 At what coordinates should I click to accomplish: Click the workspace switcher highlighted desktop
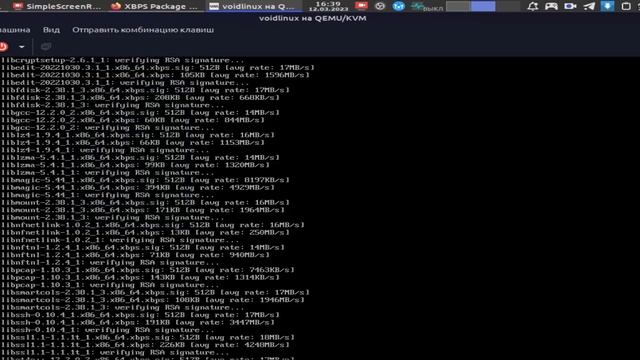point(483,6)
